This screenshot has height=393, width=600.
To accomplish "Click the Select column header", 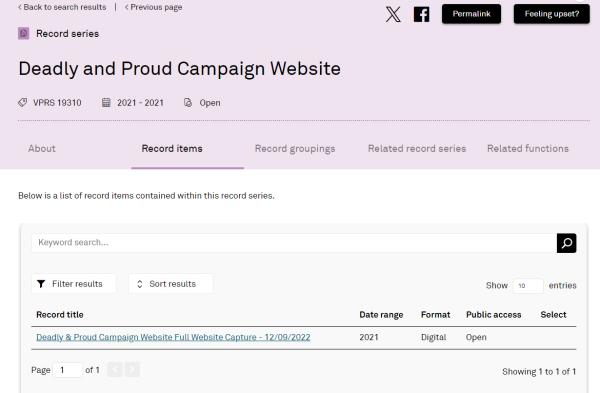I will 553,315.
